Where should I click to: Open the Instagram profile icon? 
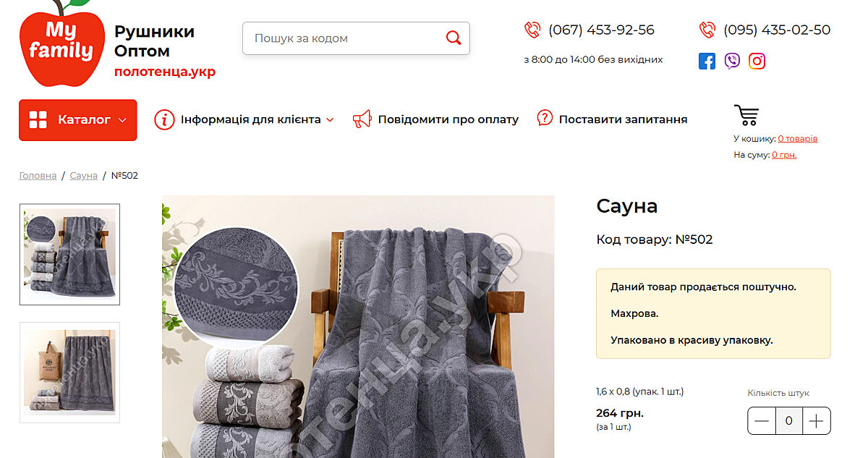757,61
